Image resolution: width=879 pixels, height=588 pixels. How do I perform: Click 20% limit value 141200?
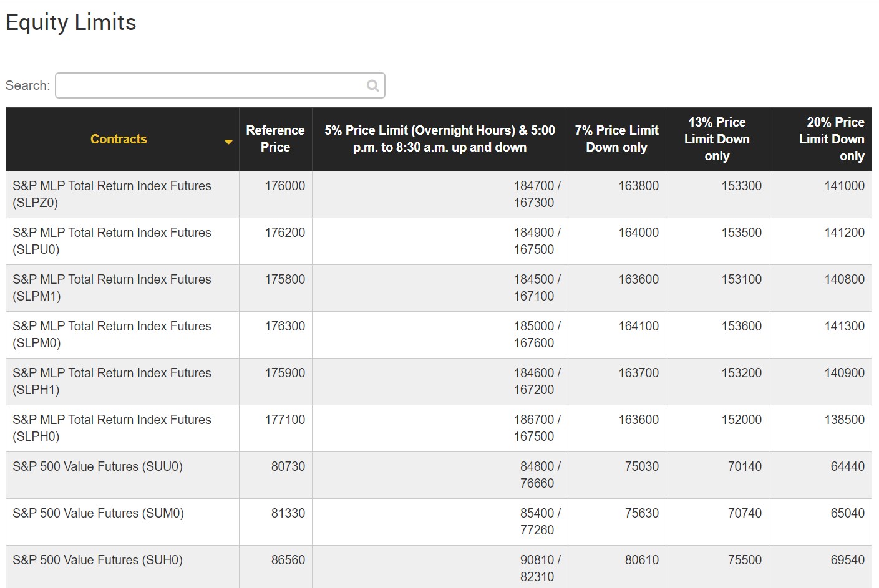tap(845, 233)
